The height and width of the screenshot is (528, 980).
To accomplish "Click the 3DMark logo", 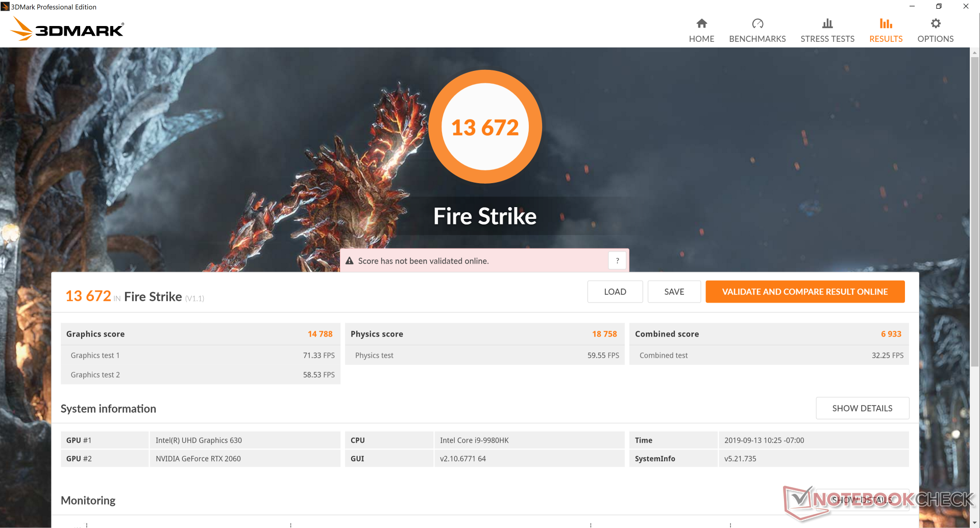I will (67, 29).
